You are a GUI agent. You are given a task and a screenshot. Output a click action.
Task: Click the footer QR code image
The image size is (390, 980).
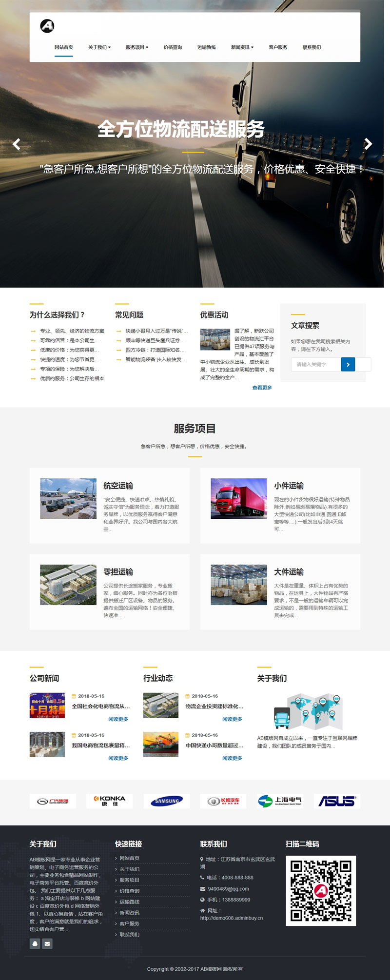tap(321, 891)
